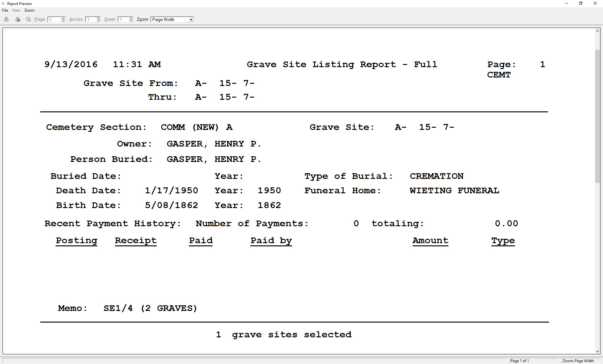
Task: Increase the Across value stepper
Action: [98, 18]
